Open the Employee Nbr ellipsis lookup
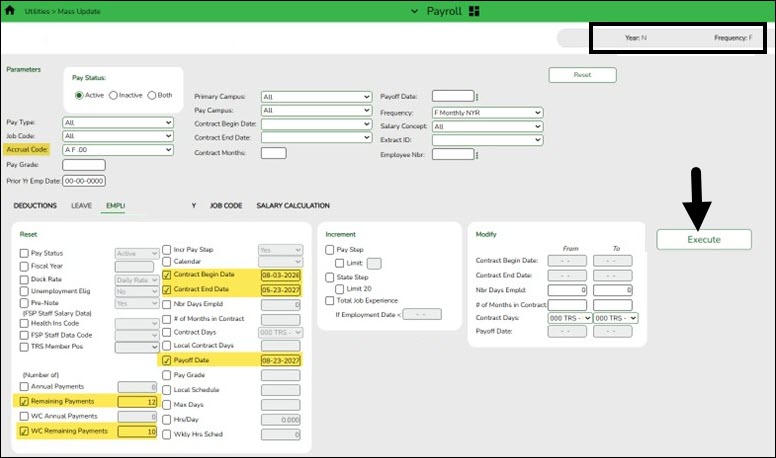776x458 pixels. 478,156
